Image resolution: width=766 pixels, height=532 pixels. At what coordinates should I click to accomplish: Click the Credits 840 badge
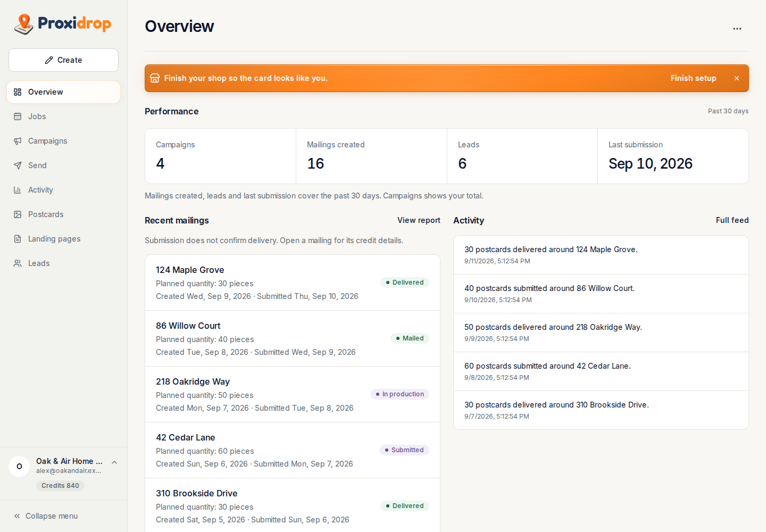60,486
